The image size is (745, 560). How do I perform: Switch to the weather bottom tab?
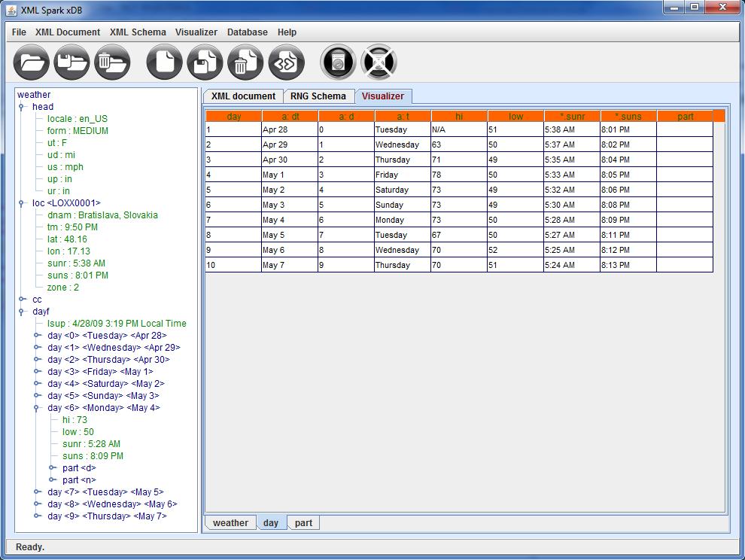tap(230, 523)
